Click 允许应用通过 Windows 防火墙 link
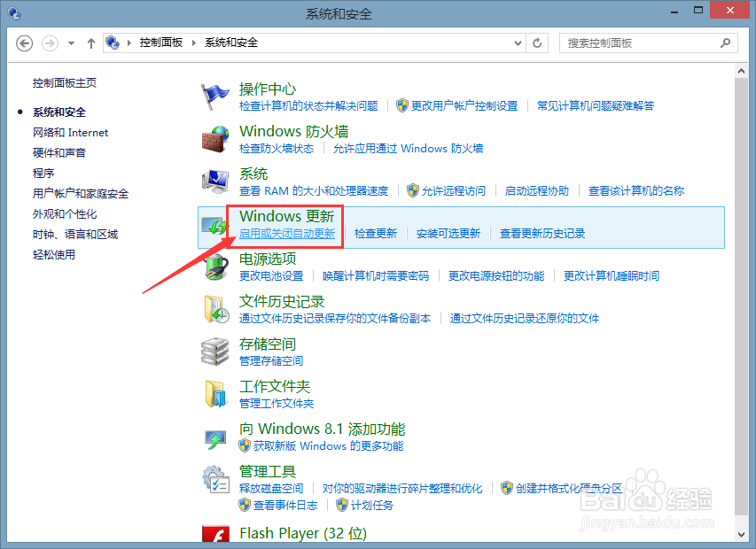The width and height of the screenshot is (756, 549). click(x=409, y=149)
